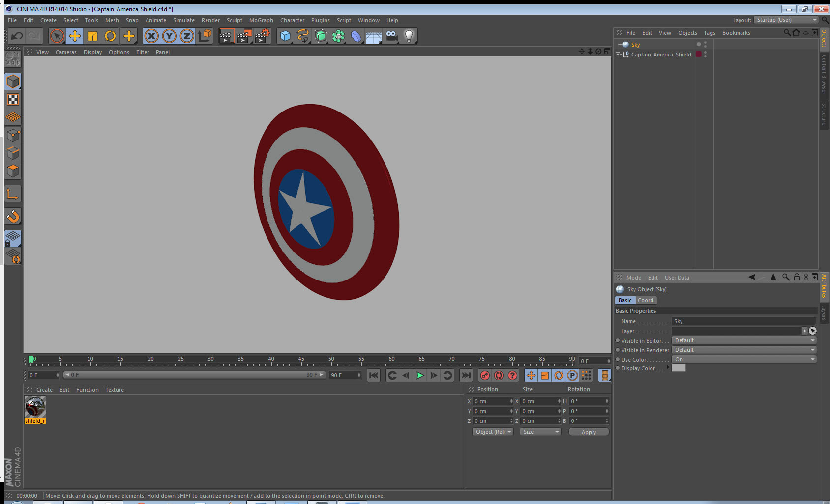Open the Simulate menu
830x504 pixels.
coord(184,20)
